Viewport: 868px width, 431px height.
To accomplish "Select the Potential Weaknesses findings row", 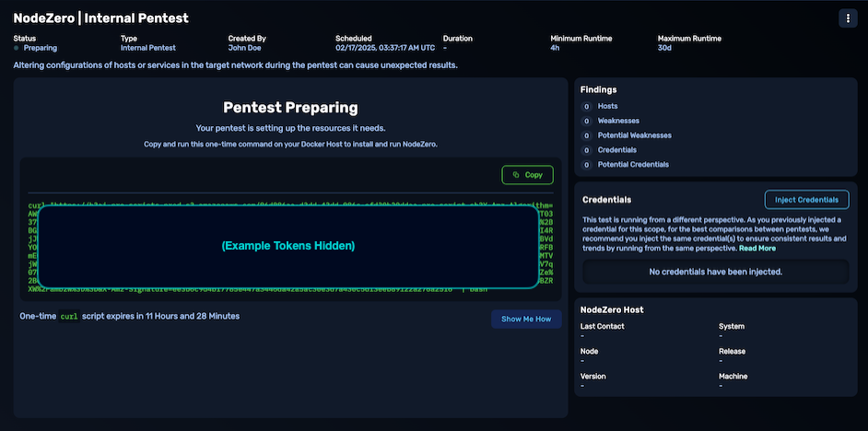I will (626, 135).
